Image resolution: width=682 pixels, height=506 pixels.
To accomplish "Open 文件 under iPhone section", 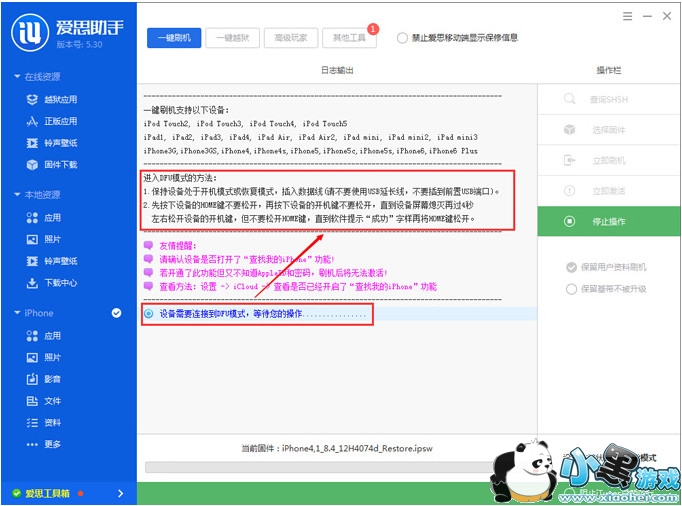I will point(43,401).
